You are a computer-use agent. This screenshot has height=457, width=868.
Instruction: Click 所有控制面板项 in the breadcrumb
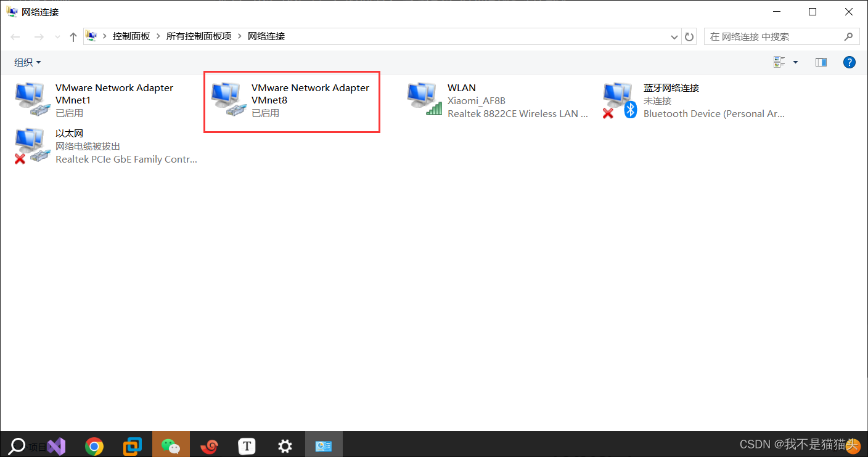click(199, 36)
